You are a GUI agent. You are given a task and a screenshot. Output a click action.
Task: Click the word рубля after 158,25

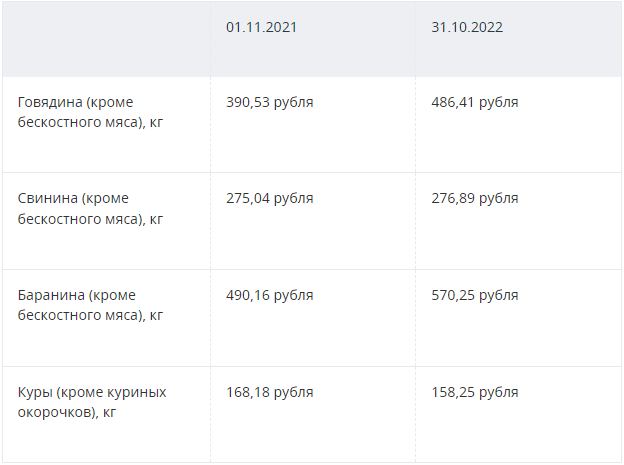499,393
